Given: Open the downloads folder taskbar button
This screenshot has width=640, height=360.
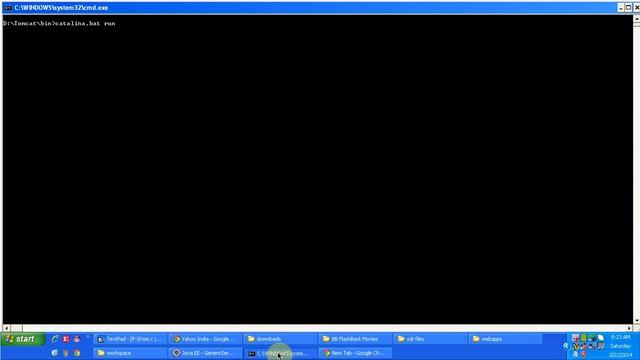Looking at the screenshot, I should [x=280, y=339].
